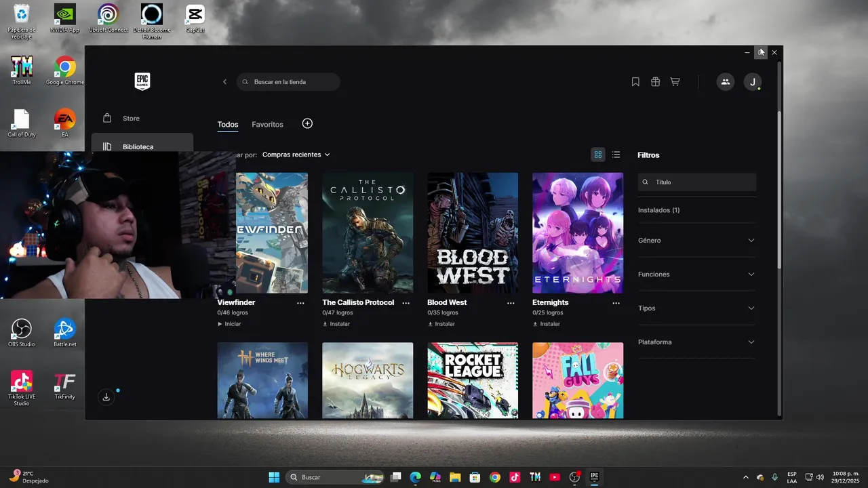Open the Call of Duty desktop shortcut
The height and width of the screenshot is (488, 868).
coord(22,123)
